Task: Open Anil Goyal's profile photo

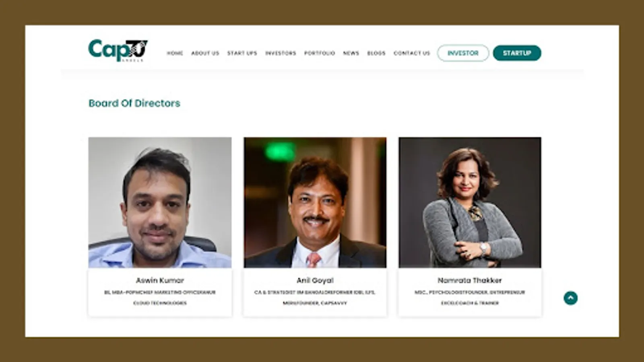Action: [315, 202]
